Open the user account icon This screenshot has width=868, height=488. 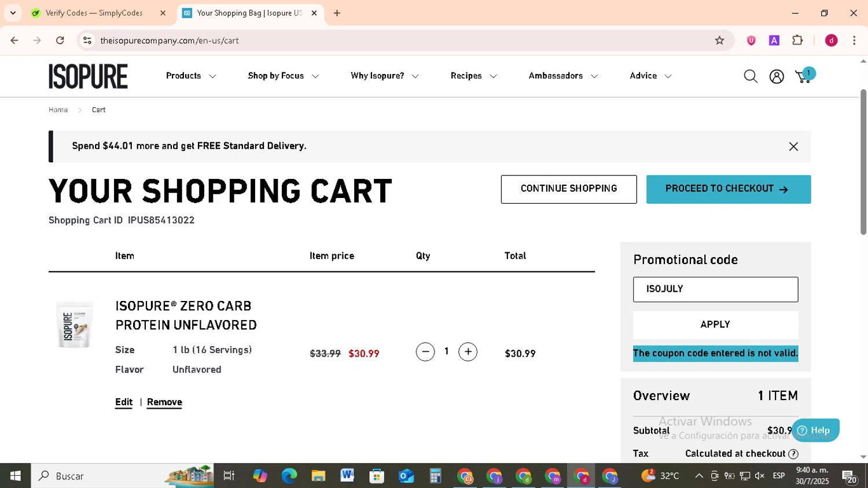point(777,76)
